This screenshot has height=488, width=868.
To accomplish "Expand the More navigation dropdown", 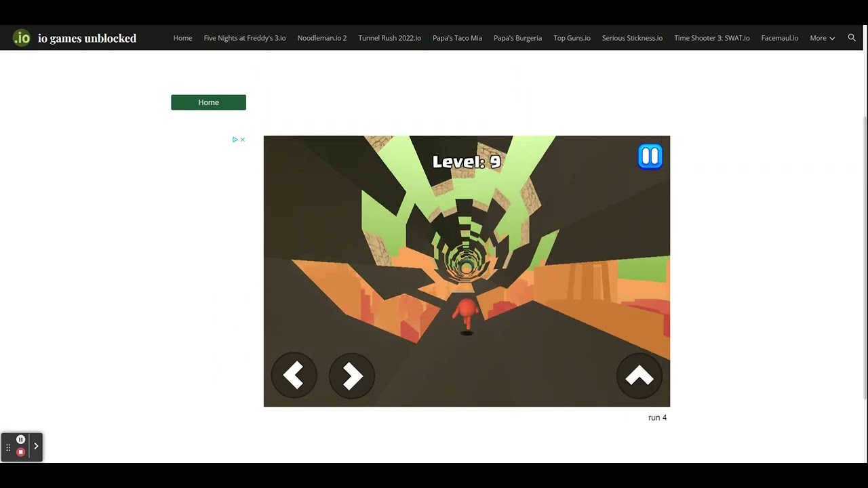I will click(822, 38).
